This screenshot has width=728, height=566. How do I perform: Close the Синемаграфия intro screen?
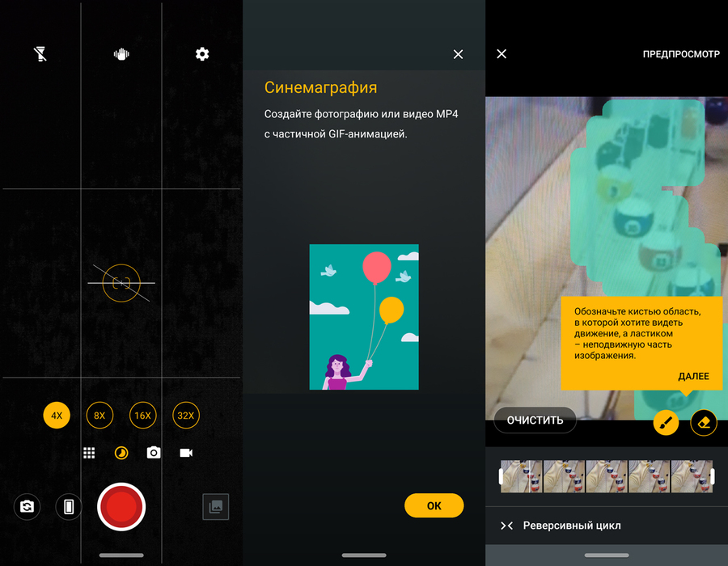coord(459,54)
